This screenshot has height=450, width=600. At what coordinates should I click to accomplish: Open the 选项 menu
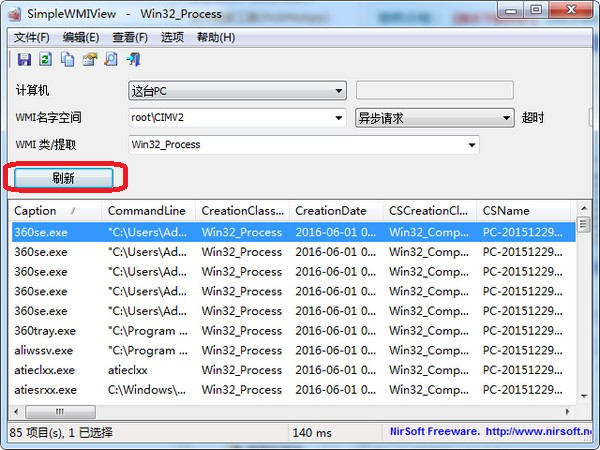[x=172, y=38]
